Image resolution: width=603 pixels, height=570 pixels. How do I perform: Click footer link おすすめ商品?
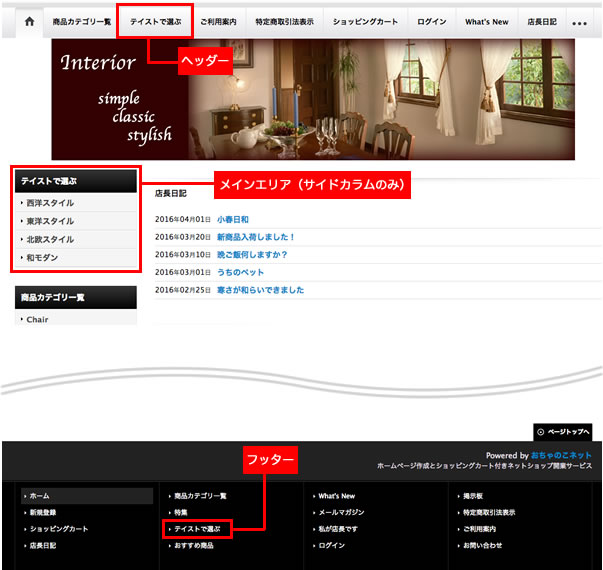(x=194, y=545)
